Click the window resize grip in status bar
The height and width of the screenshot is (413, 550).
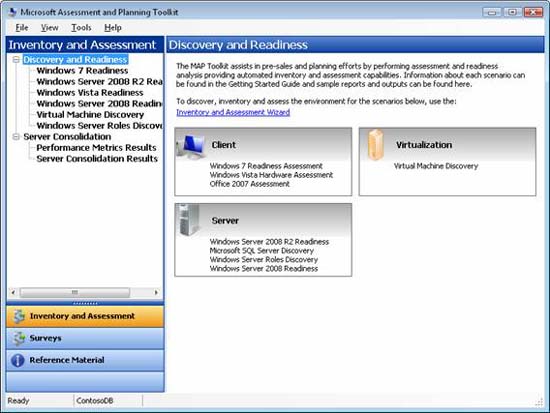(x=539, y=402)
